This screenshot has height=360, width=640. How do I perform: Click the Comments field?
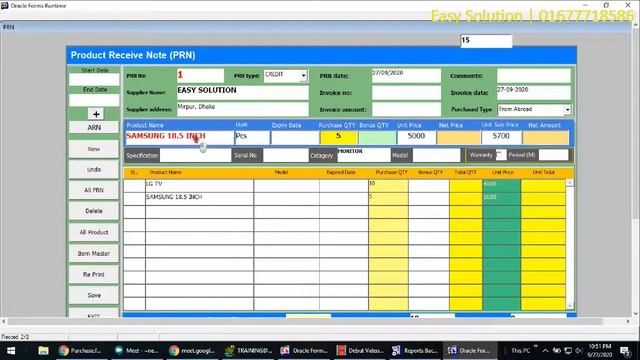point(533,76)
